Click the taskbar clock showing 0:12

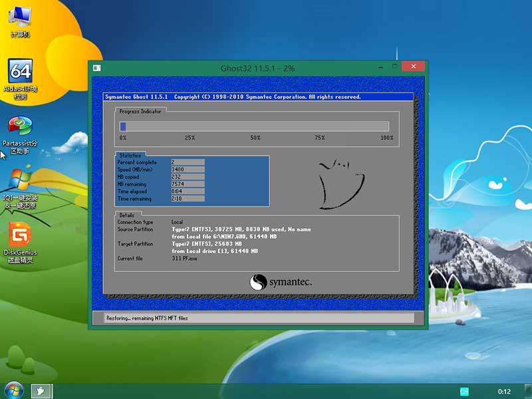[504, 392]
